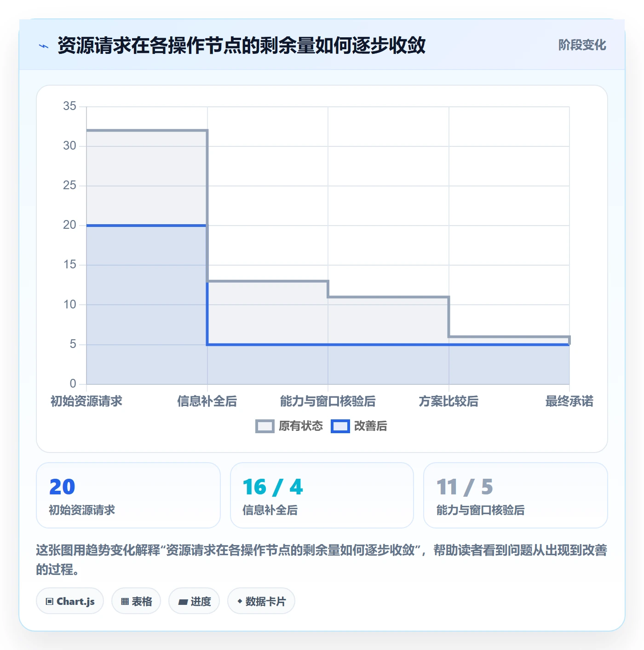The width and height of the screenshot is (644, 650).
Task: Select the 表格 tag chip
Action: (136, 601)
